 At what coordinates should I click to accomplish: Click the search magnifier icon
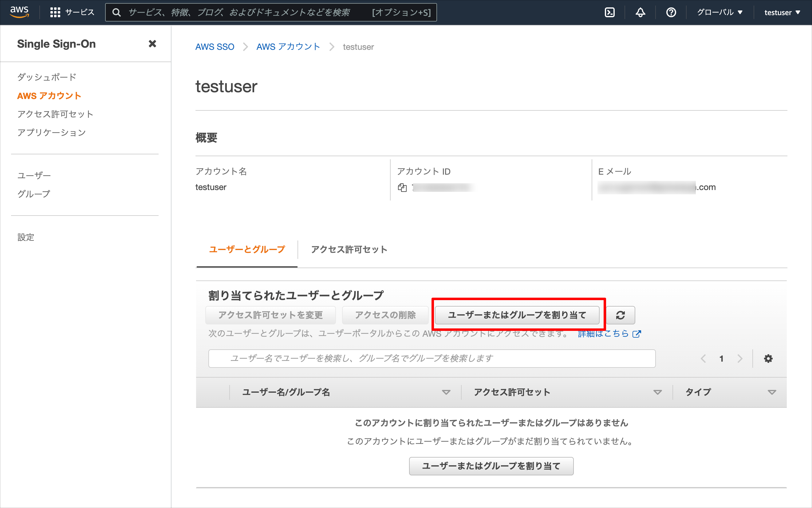pos(116,12)
